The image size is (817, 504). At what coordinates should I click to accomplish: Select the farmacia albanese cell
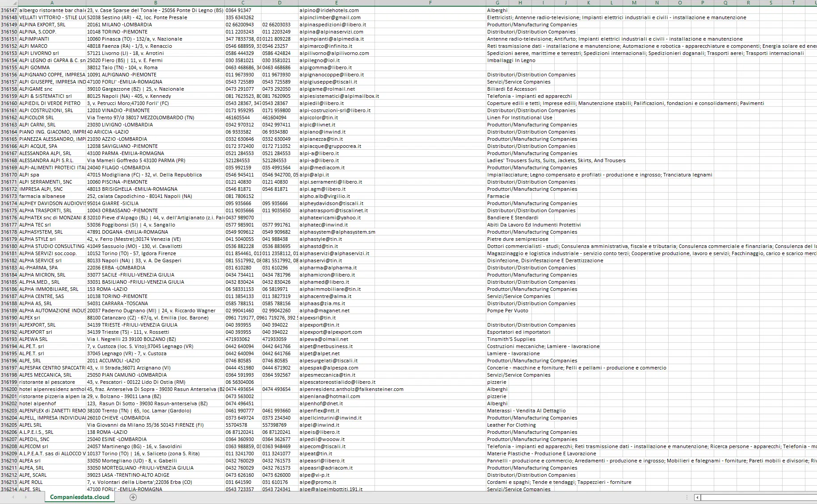click(52, 196)
